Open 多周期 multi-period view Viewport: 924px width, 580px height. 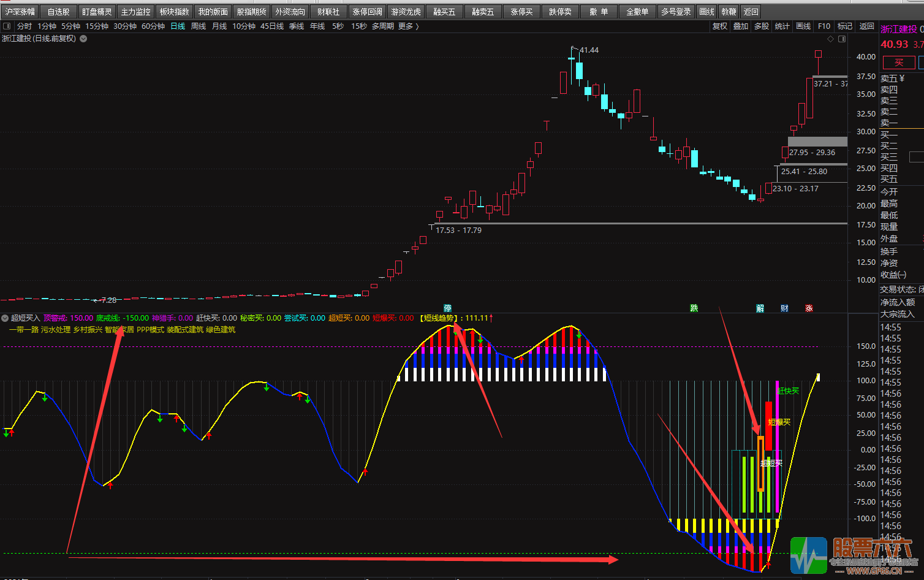pos(383,26)
